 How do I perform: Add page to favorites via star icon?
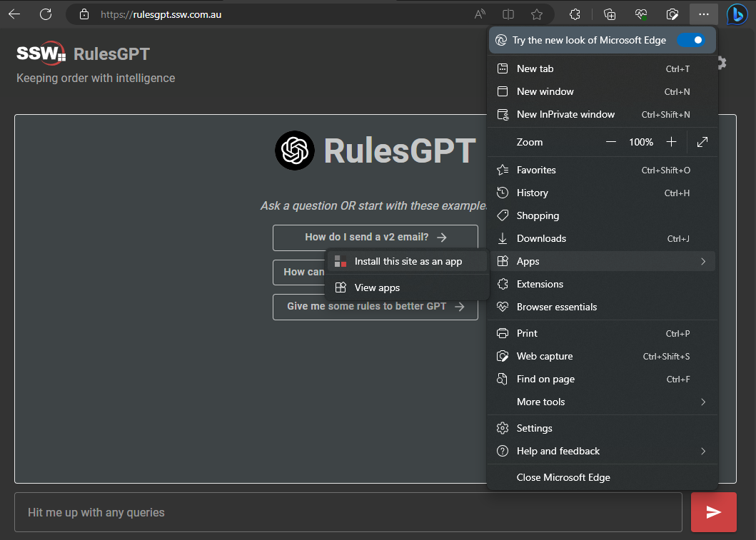pyautogui.click(x=536, y=14)
